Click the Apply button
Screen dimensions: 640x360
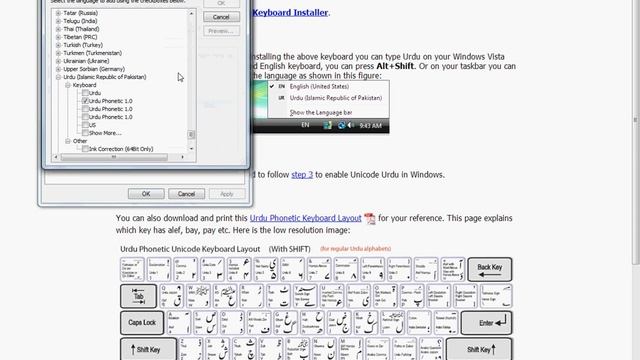[x=227, y=194]
